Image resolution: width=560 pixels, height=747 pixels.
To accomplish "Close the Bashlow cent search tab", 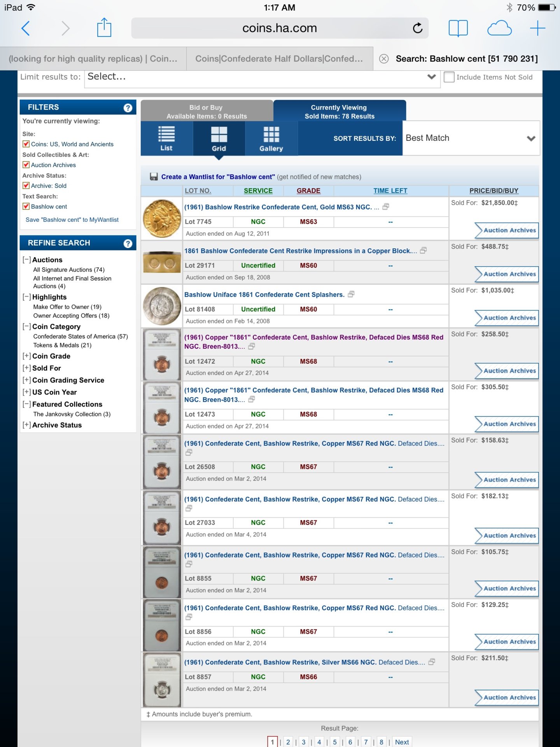I will pos(384,59).
